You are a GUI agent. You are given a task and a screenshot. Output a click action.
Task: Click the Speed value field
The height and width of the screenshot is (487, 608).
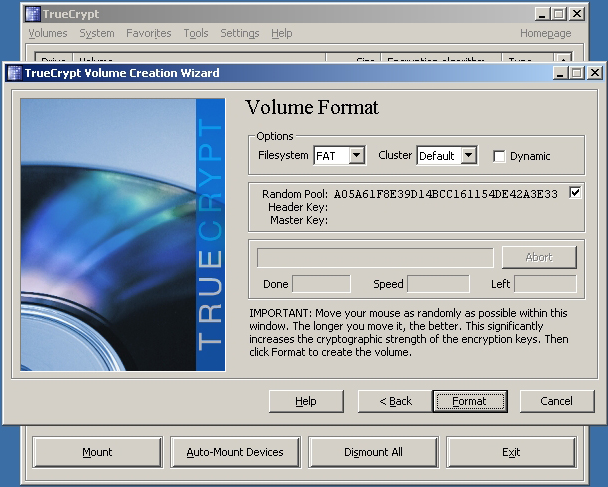[438, 284]
